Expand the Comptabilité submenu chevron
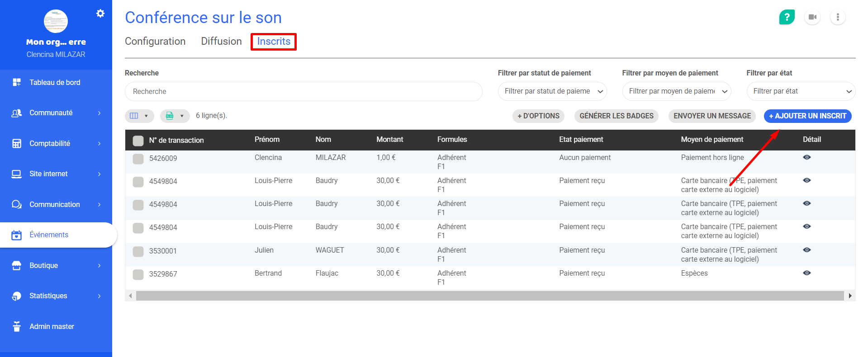 (x=100, y=143)
